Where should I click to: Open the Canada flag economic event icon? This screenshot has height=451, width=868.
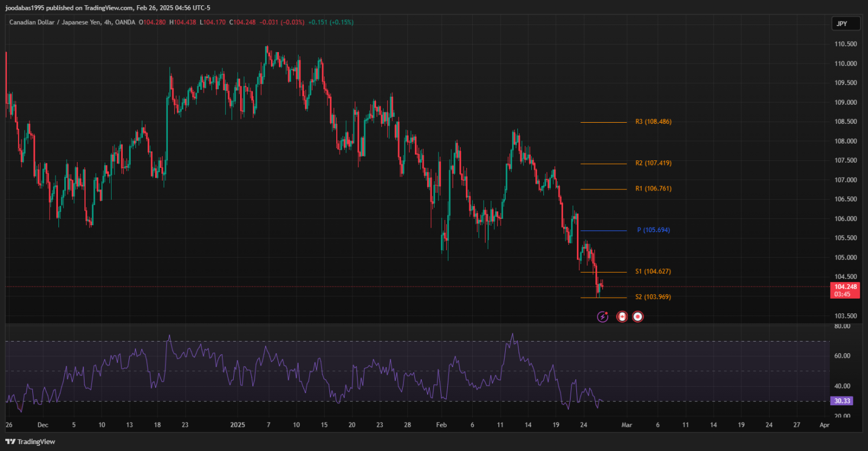point(621,317)
